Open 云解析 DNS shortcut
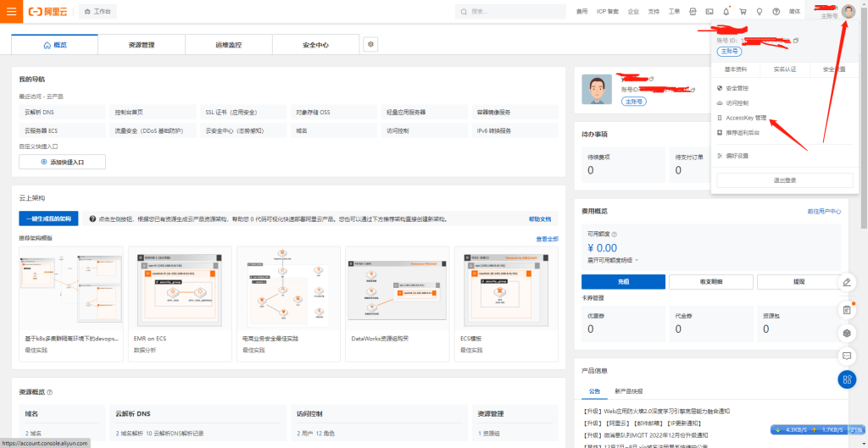 click(x=62, y=113)
